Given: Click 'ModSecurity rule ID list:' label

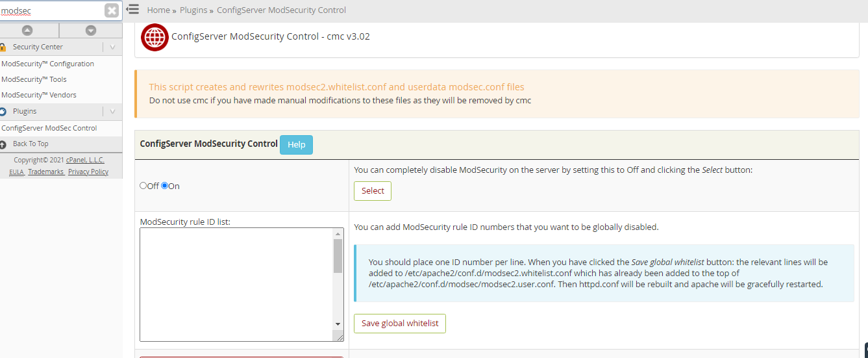Looking at the screenshot, I should [186, 222].
